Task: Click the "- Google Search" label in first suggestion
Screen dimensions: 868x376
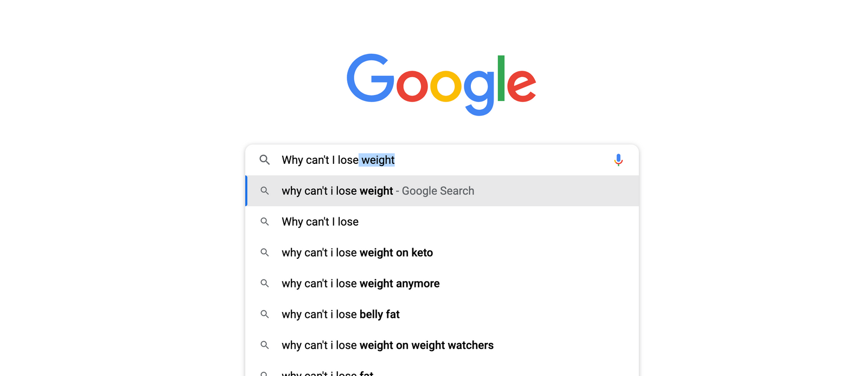Action: point(437,191)
